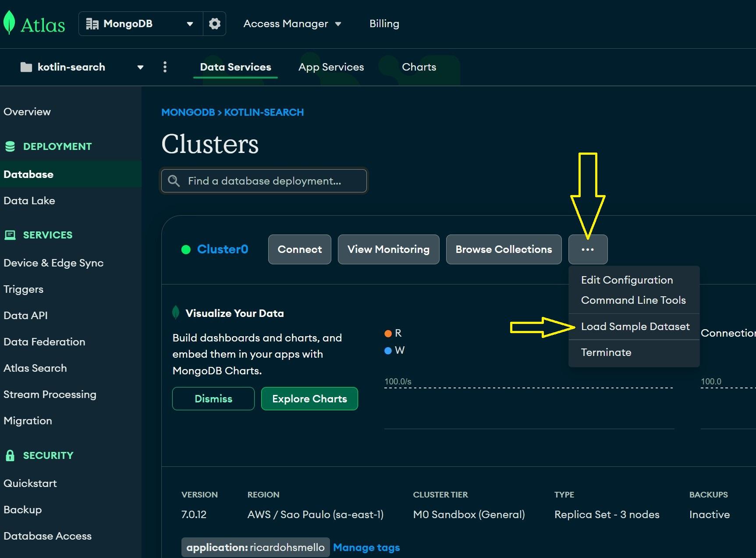The width and height of the screenshot is (756, 558).
Task: Click the Inactive backups status
Action: [710, 515]
